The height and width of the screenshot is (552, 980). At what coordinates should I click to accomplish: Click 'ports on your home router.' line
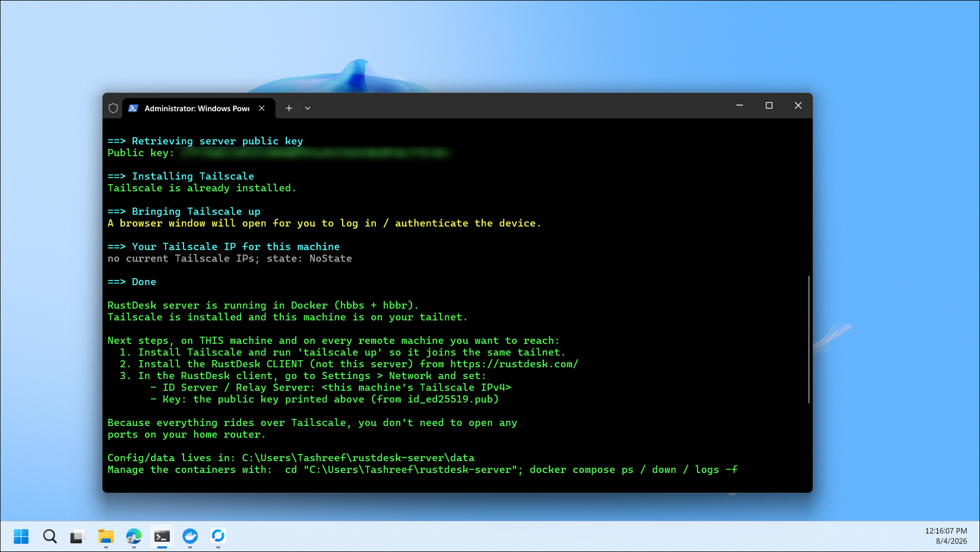click(x=186, y=434)
